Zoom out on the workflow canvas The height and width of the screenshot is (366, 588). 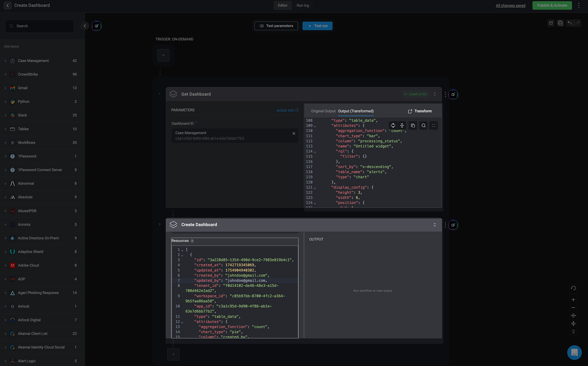573,308
